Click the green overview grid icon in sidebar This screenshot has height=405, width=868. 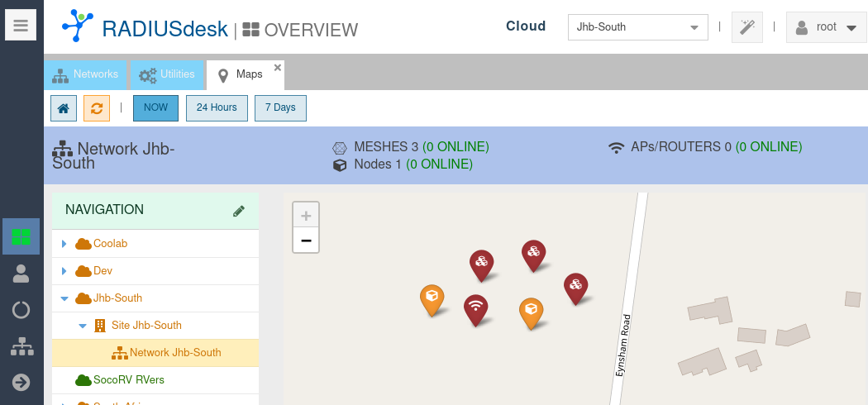pos(21,237)
